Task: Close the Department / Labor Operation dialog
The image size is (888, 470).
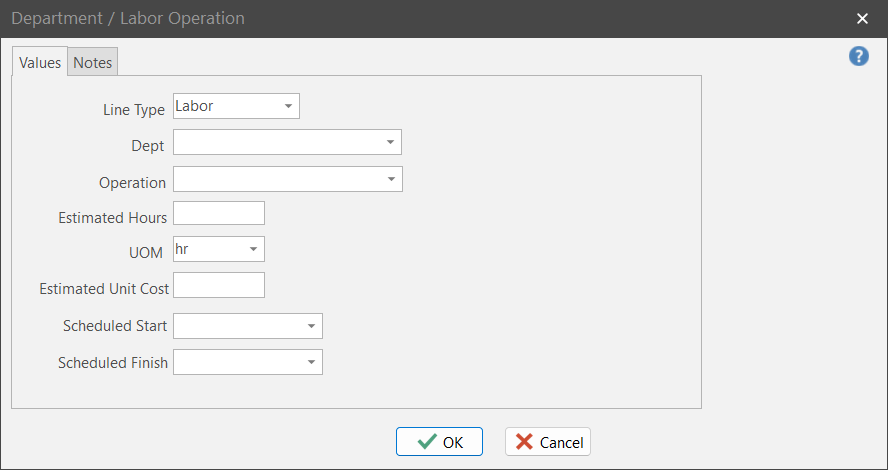Action: point(862,18)
